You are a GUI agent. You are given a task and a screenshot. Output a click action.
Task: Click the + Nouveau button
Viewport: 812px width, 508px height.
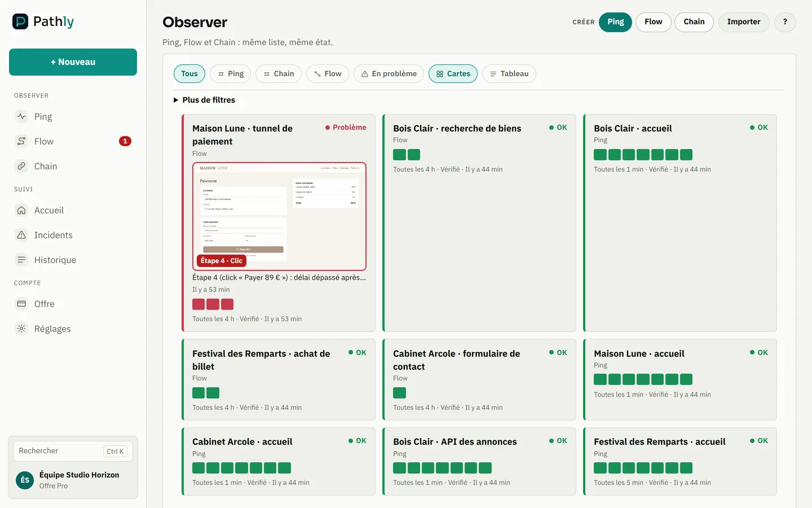coord(73,62)
